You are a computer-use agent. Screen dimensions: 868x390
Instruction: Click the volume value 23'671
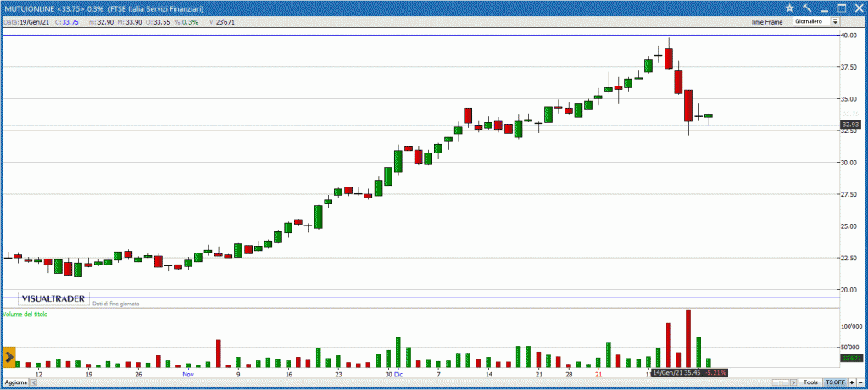[x=226, y=22]
